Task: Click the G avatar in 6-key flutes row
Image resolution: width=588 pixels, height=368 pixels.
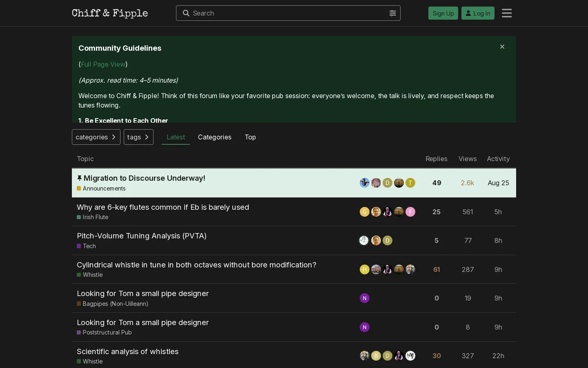Action: pos(365,212)
